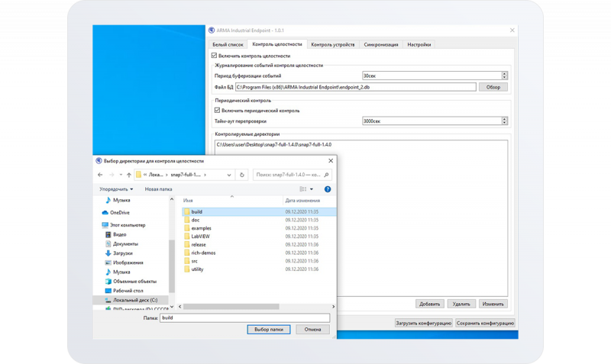Image resolution: width=611 pixels, height=364 pixels.
Task: Toggle 'Включить контроль целостности' checkbox
Action: pyautogui.click(x=215, y=56)
